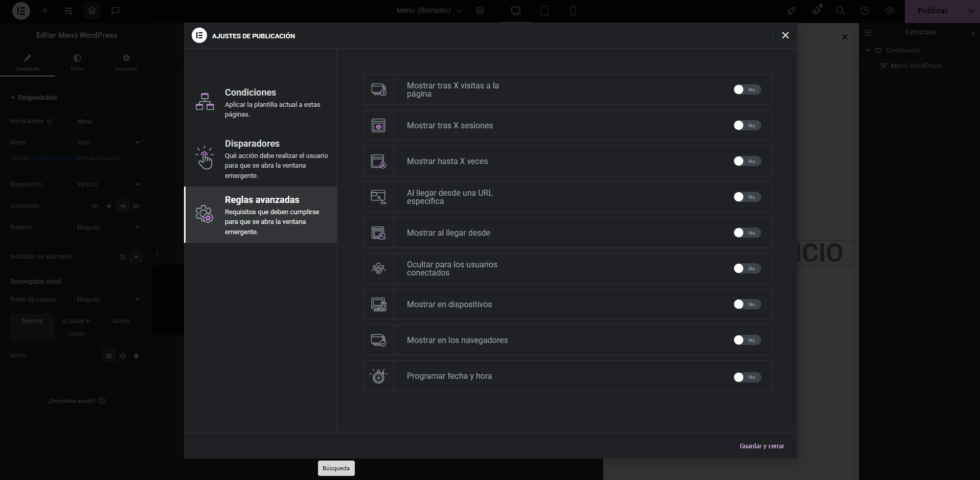The image size is (980, 480).
Task: Click the Menu Name input field
Action: tap(108, 122)
